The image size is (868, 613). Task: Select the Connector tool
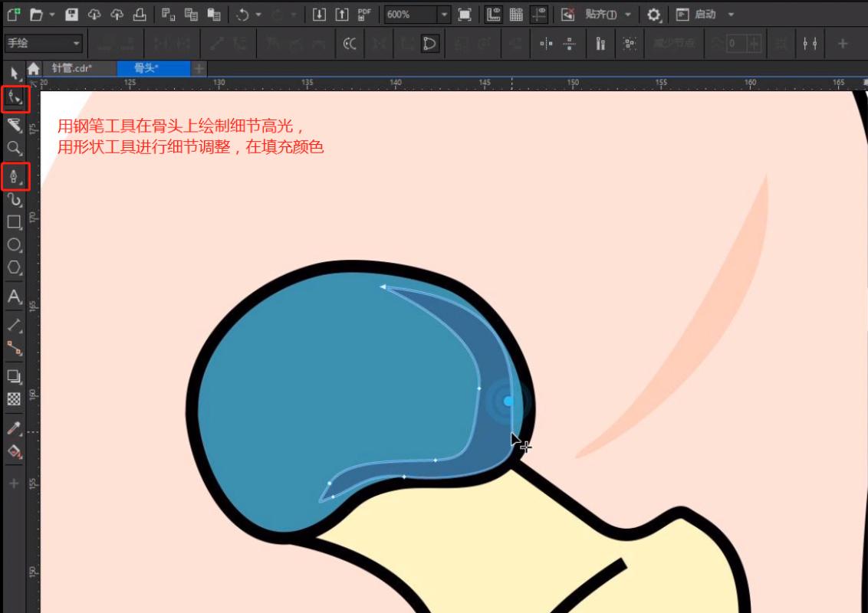(14, 348)
